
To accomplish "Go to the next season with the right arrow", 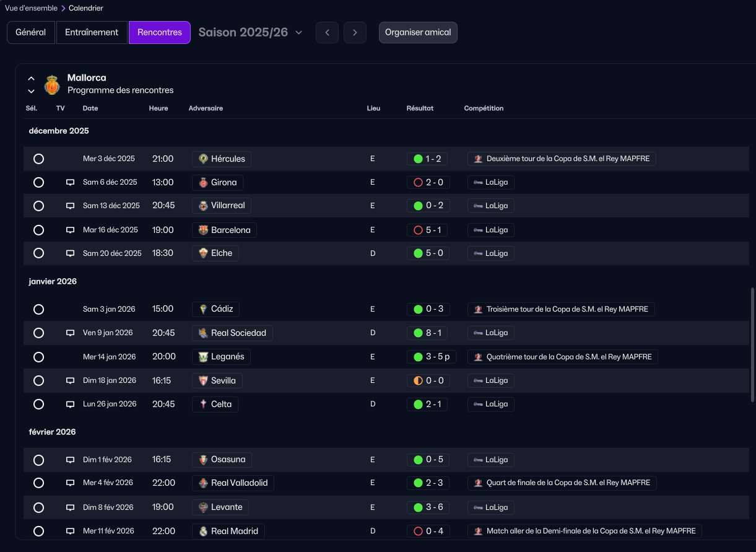I will [355, 32].
